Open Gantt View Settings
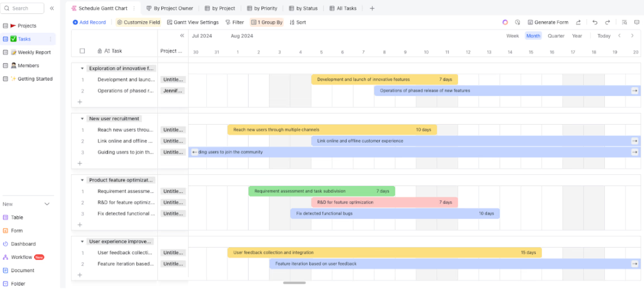Viewport: 644px width, 304px height. [x=193, y=22]
